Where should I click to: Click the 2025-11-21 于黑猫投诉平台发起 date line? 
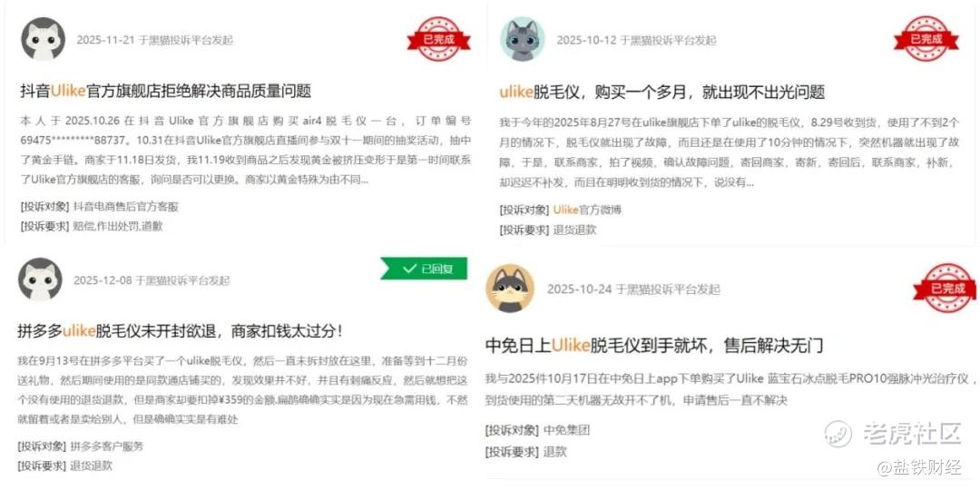click(x=155, y=40)
